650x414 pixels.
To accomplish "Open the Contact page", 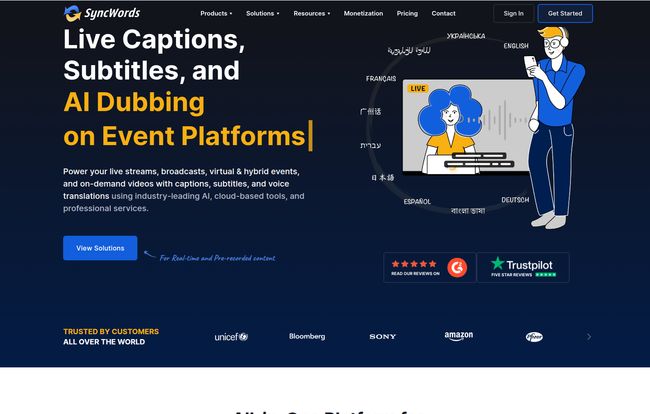I will tap(443, 13).
